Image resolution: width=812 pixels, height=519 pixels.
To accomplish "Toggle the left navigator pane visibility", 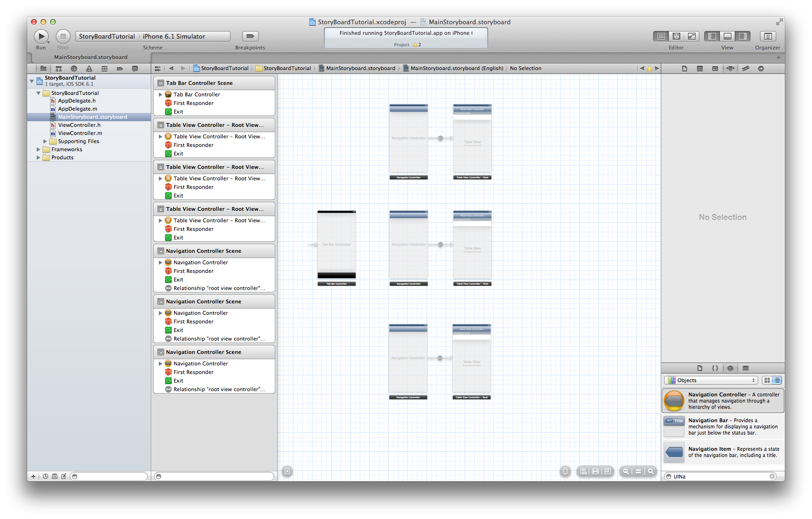I will tap(712, 36).
